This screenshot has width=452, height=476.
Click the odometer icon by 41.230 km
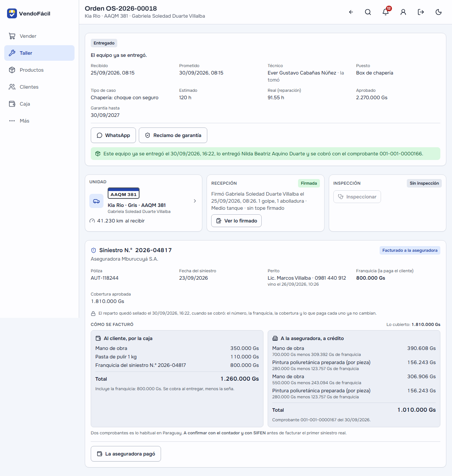[92, 221]
